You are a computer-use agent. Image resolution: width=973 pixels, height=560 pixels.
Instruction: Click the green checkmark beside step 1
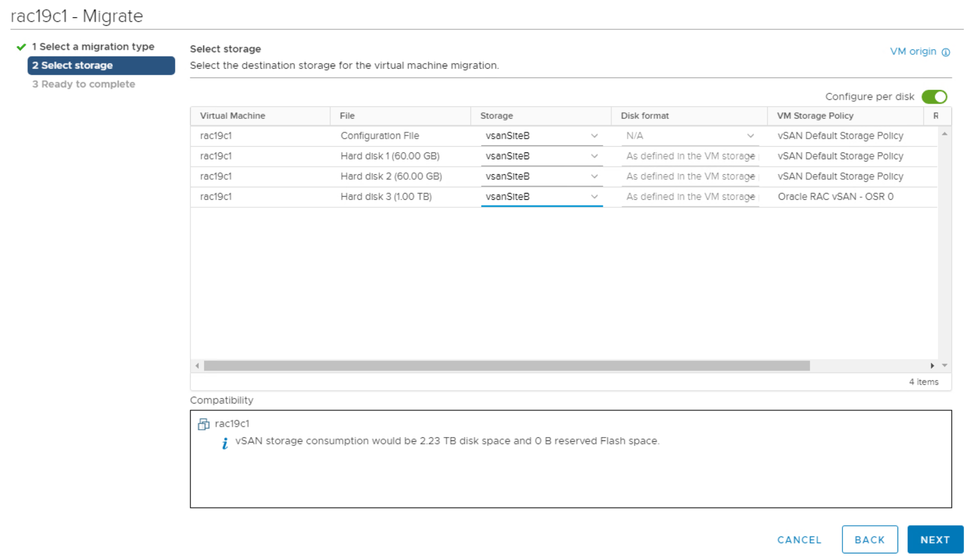point(21,47)
